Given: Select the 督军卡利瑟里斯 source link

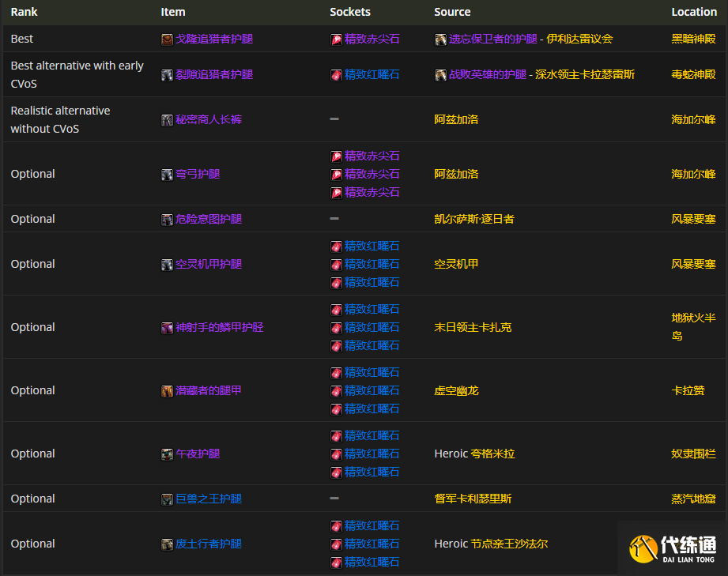Looking at the screenshot, I should tap(473, 499).
